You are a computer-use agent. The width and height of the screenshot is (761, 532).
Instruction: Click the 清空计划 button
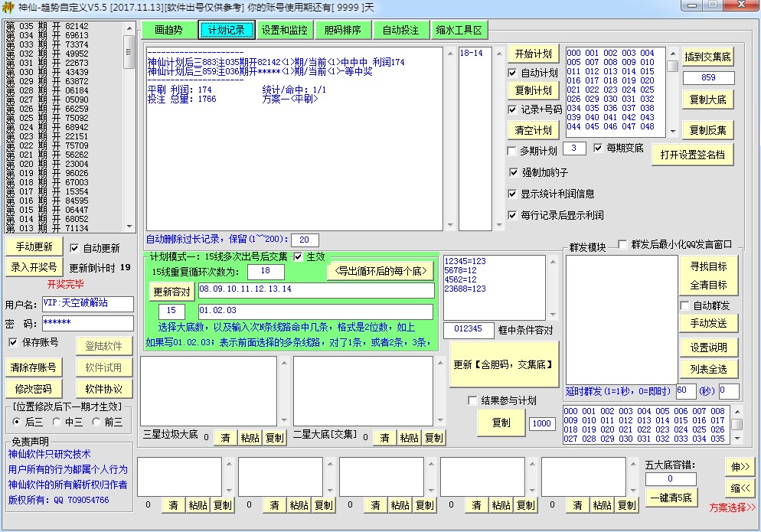coord(533,130)
